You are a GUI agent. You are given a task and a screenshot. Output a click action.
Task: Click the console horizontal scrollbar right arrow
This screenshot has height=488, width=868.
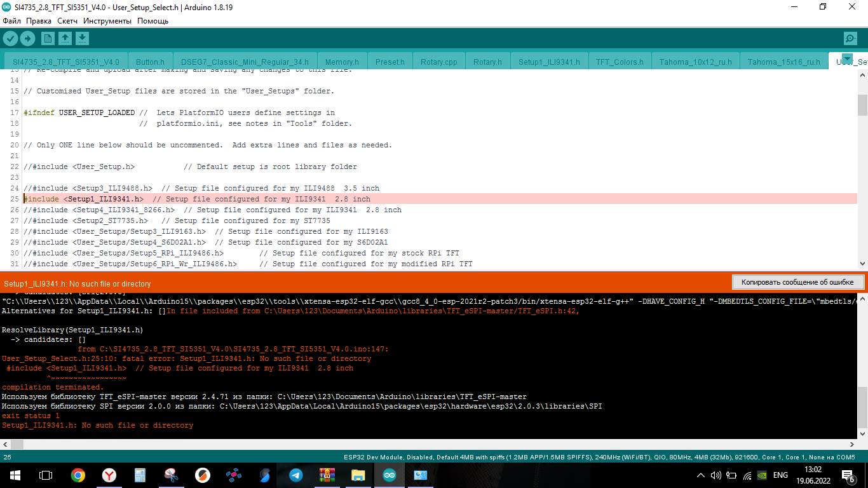(852, 444)
